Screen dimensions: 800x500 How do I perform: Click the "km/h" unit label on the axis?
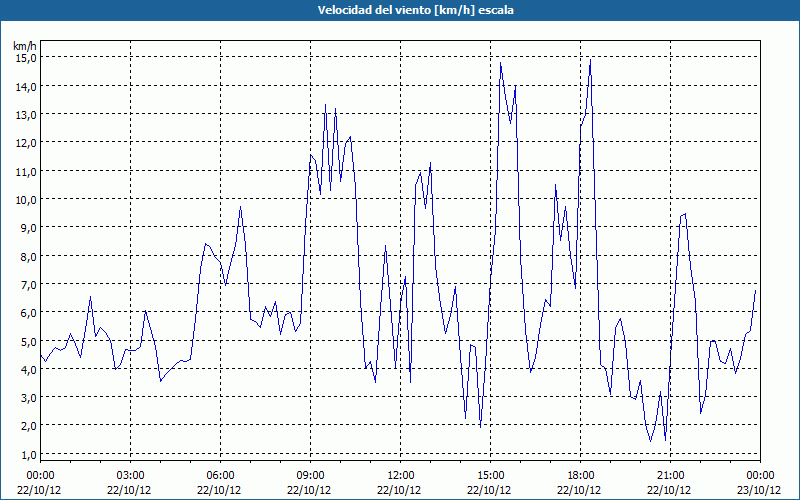25,46
